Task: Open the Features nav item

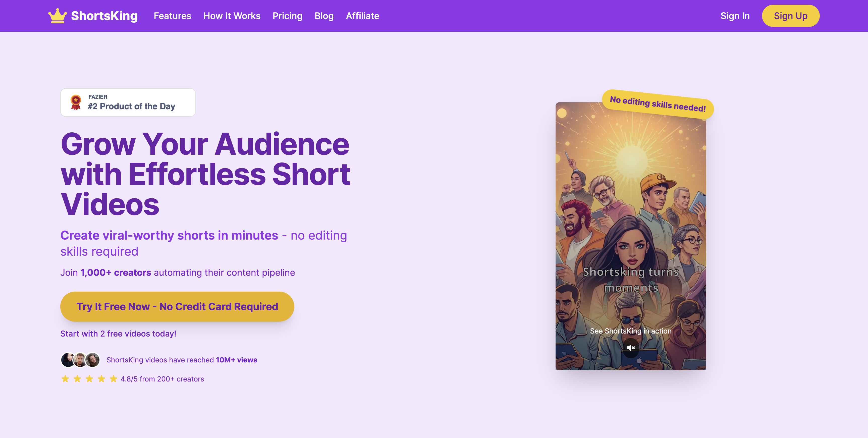Action: coord(172,16)
